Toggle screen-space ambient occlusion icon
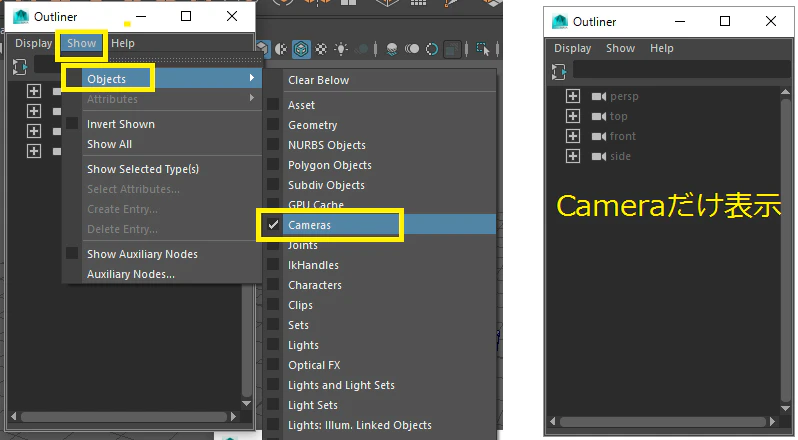This screenshot has width=798, height=440. tap(392, 49)
